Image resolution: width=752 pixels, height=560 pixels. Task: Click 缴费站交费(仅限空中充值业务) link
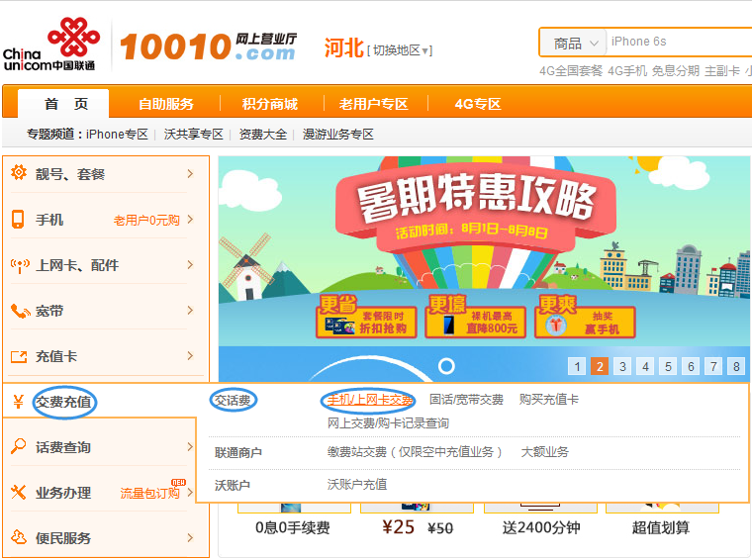(415, 452)
